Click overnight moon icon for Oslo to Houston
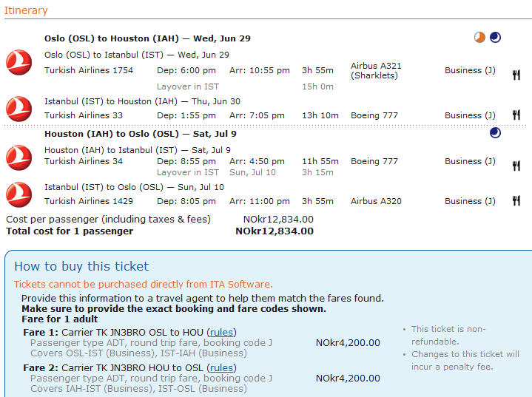The image size is (532, 397). [495, 38]
